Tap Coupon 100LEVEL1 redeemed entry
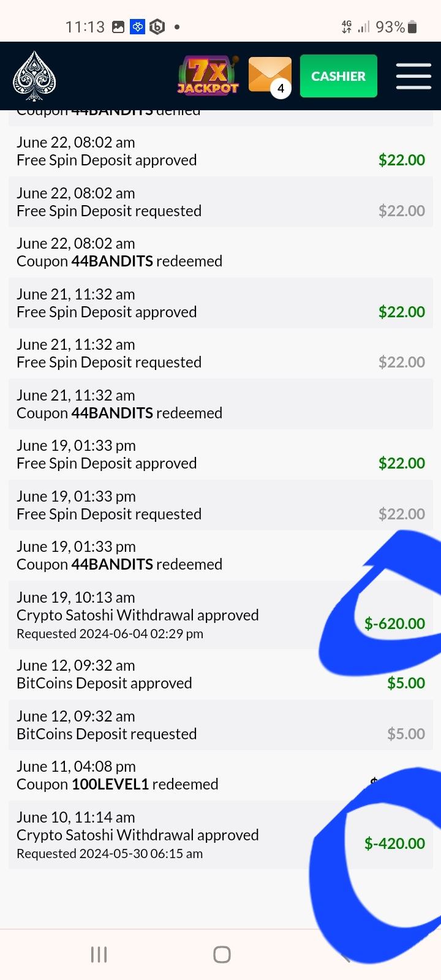441x980 pixels. click(184, 775)
